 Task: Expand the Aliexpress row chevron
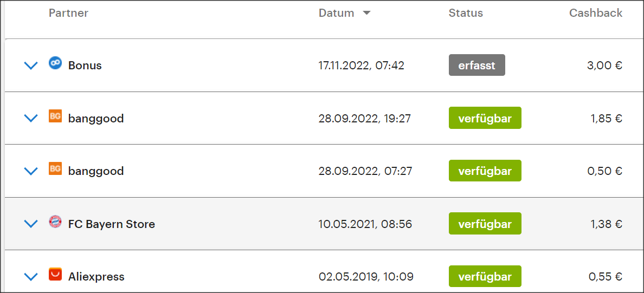point(31,277)
